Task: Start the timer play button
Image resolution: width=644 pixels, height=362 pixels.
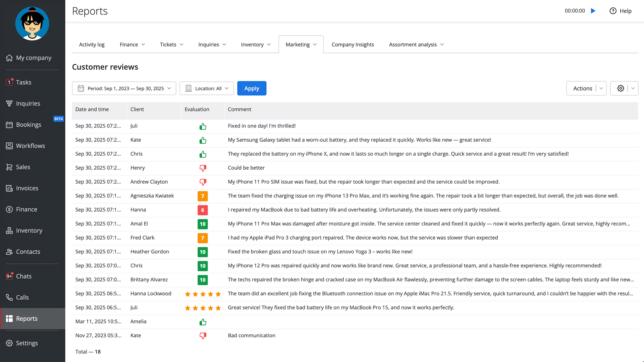Action: (593, 11)
